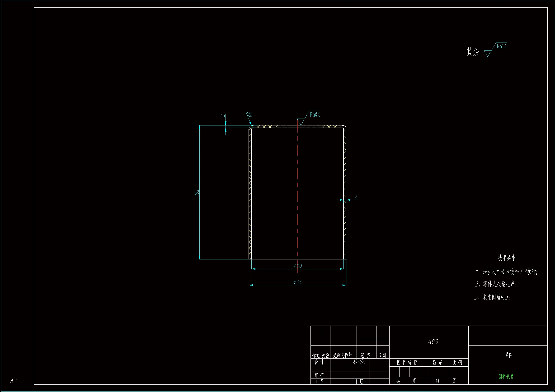Click the 技术要求 heading text
The height and width of the screenshot is (392, 555).
(x=507, y=258)
